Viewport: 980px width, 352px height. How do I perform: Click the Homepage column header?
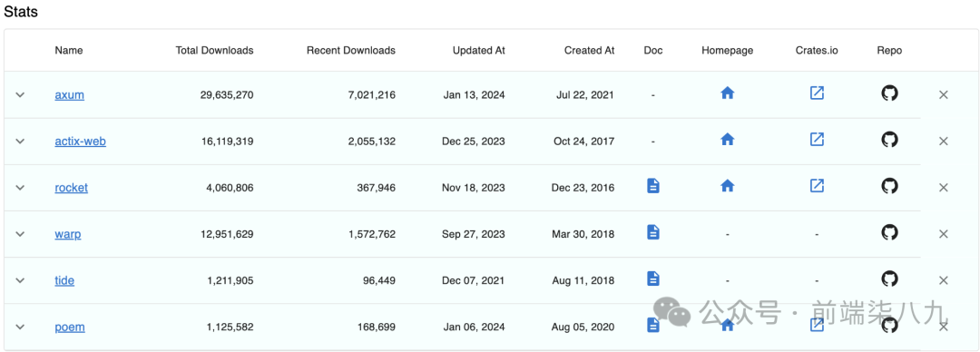(x=728, y=50)
